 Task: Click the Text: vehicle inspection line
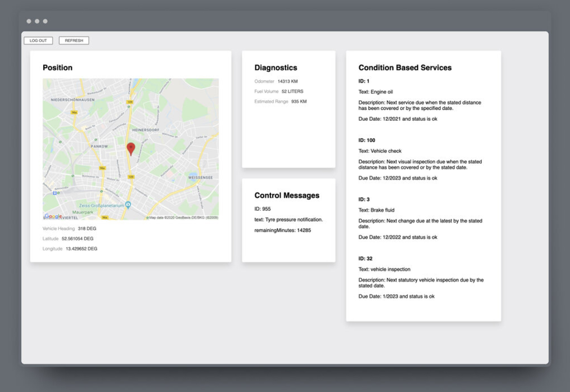pos(384,269)
